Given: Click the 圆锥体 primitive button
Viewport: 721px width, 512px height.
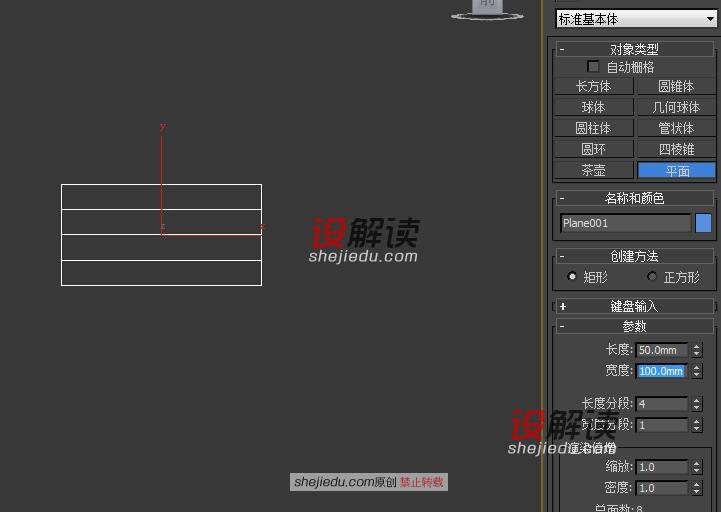Looking at the screenshot, I should 676,86.
